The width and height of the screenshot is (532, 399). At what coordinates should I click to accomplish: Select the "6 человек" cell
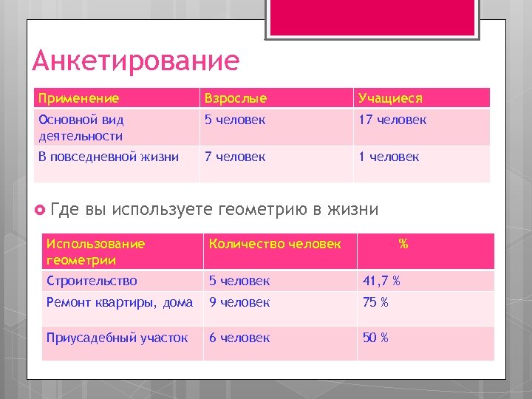280,344
